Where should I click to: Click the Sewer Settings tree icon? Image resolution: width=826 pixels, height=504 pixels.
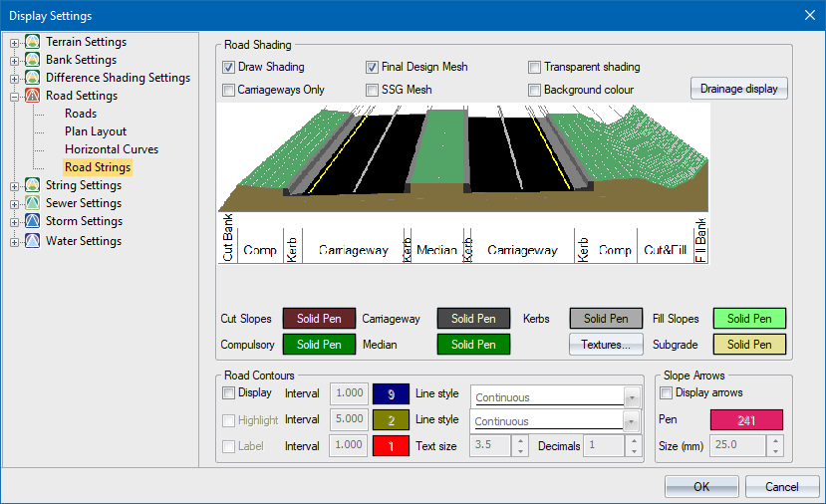(x=33, y=203)
